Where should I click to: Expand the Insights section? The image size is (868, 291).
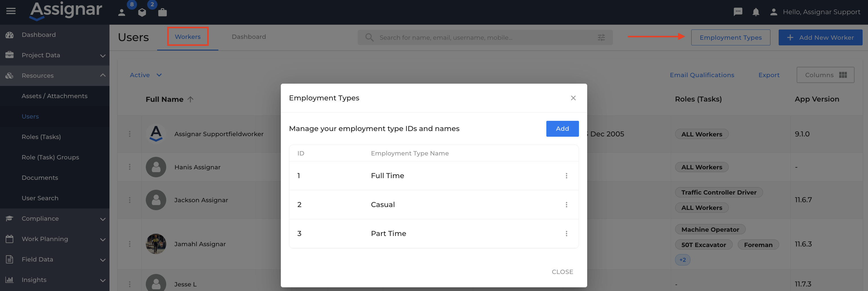point(103,280)
